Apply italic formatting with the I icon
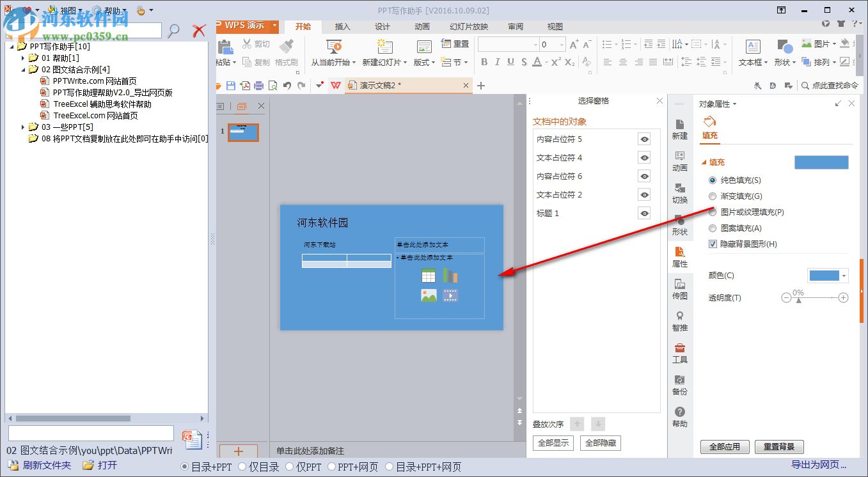 [498, 62]
